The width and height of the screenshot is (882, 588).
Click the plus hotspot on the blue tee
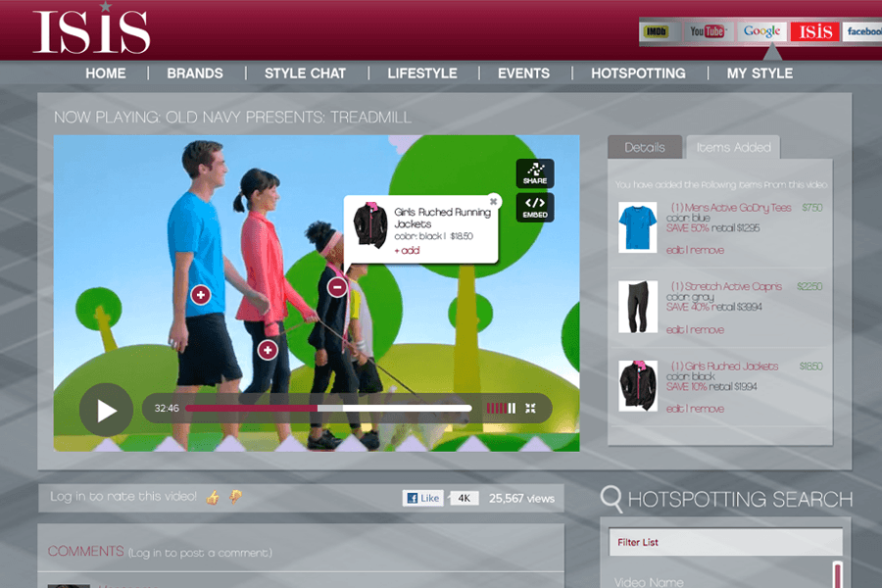201,295
